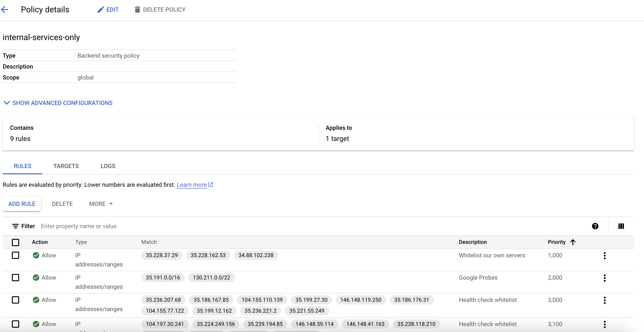This screenshot has height=332, width=644.
Task: Click the 'global' scope value
Action: coord(86,78)
